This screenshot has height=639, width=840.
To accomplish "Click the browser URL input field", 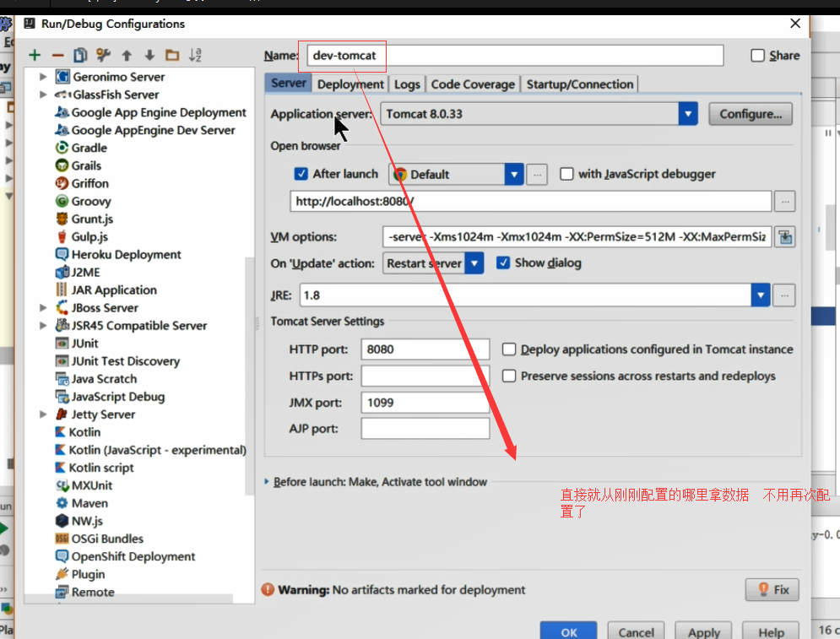I will tap(531, 202).
